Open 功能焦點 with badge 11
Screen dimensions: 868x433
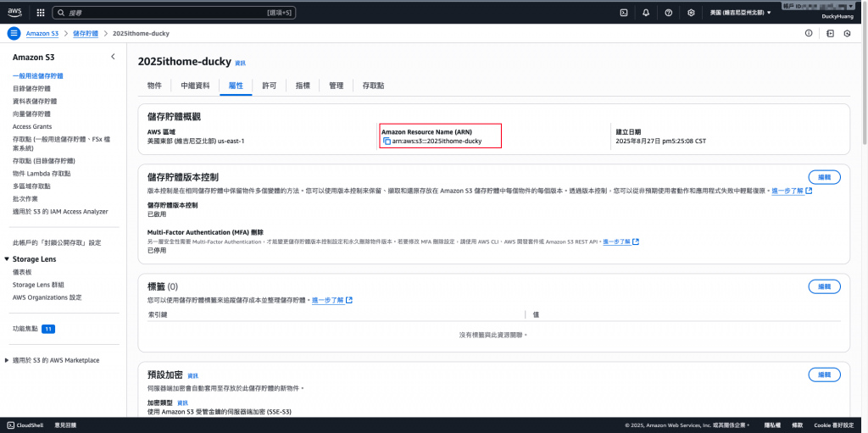(x=34, y=329)
